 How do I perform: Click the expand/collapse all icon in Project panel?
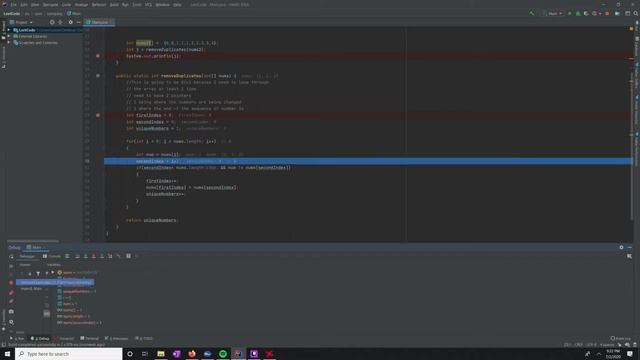click(60, 22)
